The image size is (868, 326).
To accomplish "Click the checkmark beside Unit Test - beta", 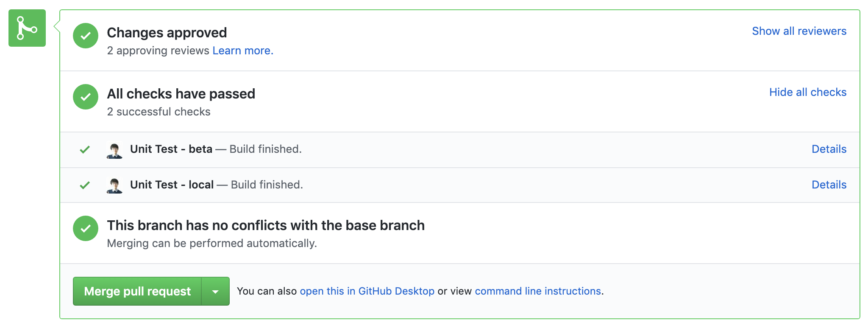I will pos(85,149).
